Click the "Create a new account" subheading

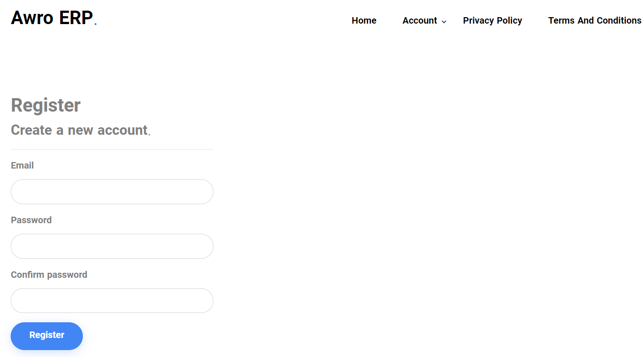tap(79, 130)
